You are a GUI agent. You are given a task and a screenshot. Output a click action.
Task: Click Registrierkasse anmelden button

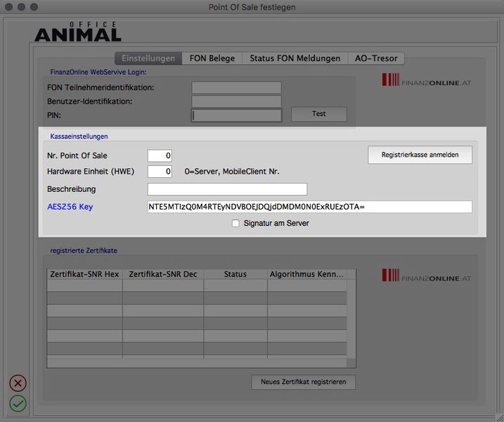pos(420,155)
